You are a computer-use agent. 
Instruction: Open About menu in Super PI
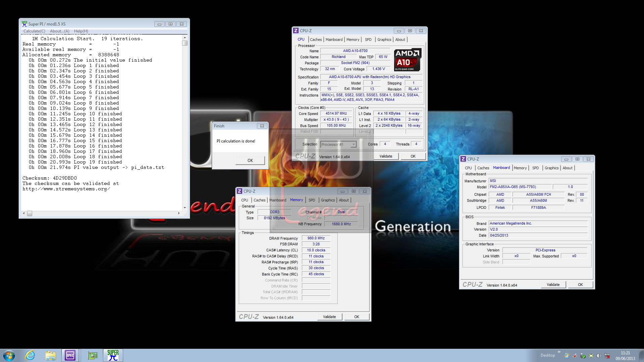coord(59,31)
